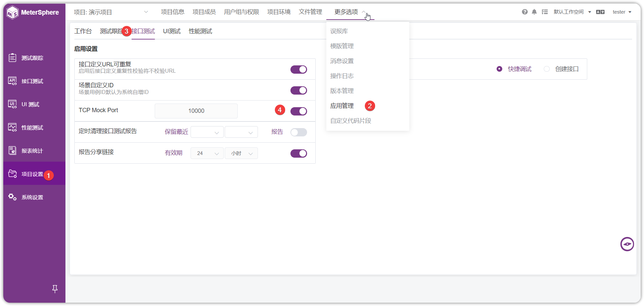This screenshot has height=306, width=644.
Task: Open the 项目成员 link in the top navigation
Action: (x=204, y=12)
